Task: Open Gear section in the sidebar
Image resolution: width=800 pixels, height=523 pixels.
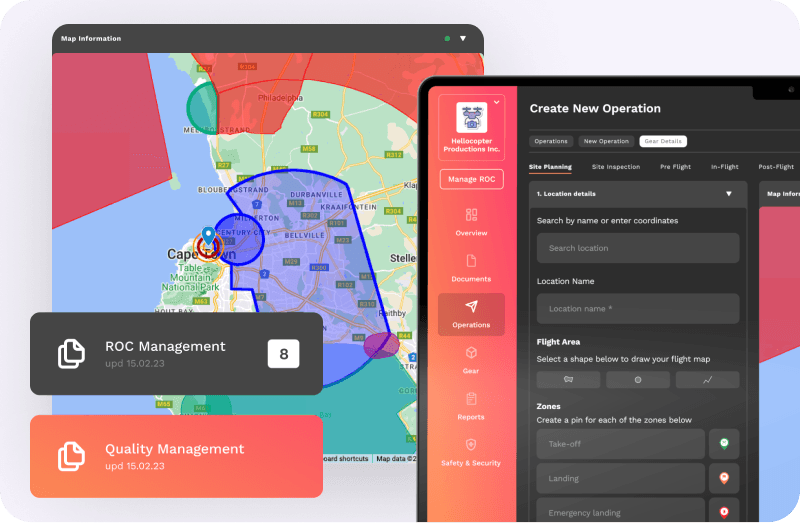Action: point(471,360)
